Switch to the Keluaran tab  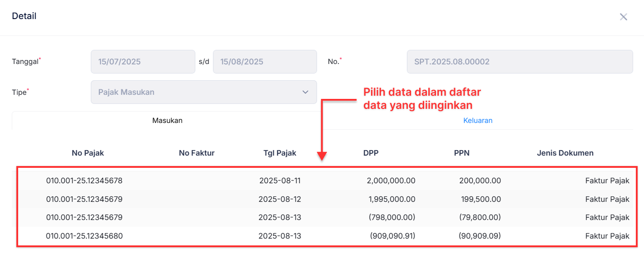pos(478,120)
